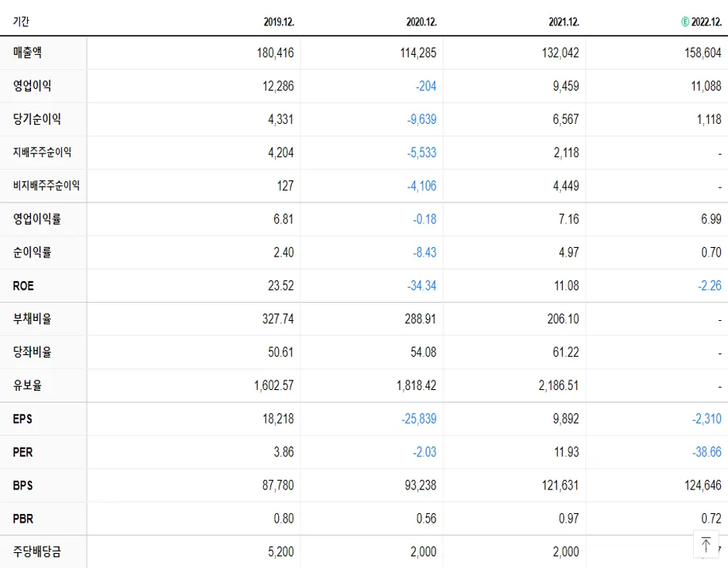Viewport: 728px width, 568px height.
Task: Click the BPS row label
Action: click(23, 485)
